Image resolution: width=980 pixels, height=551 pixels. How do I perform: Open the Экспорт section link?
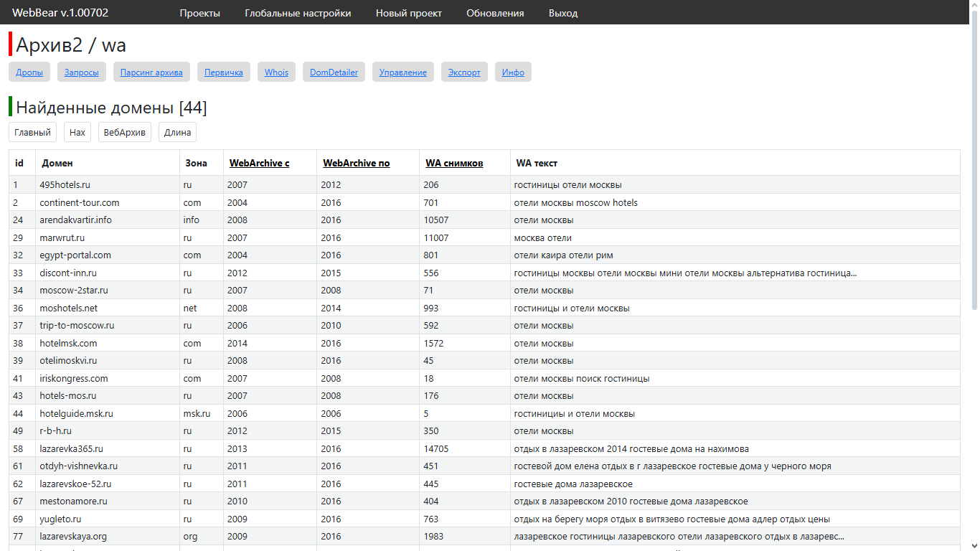[464, 72]
